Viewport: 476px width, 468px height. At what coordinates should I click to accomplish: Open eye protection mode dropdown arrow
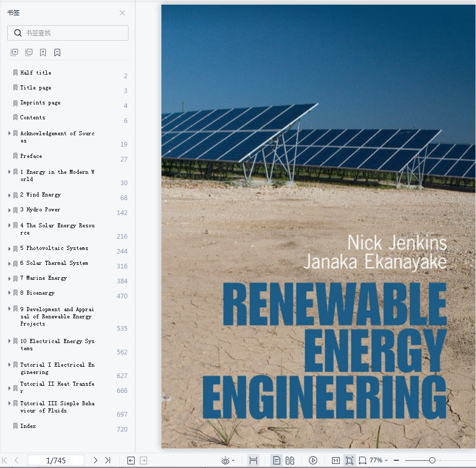[x=233, y=461]
